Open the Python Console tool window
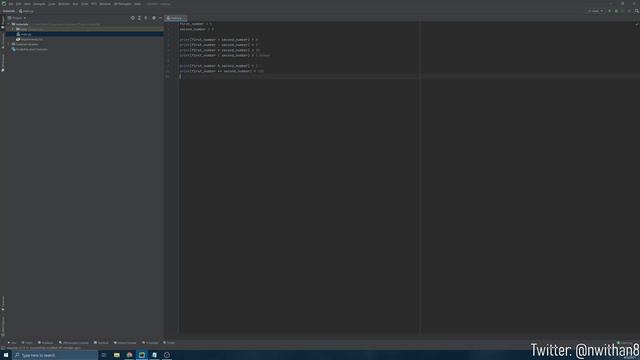640x360 pixels. tap(125, 343)
